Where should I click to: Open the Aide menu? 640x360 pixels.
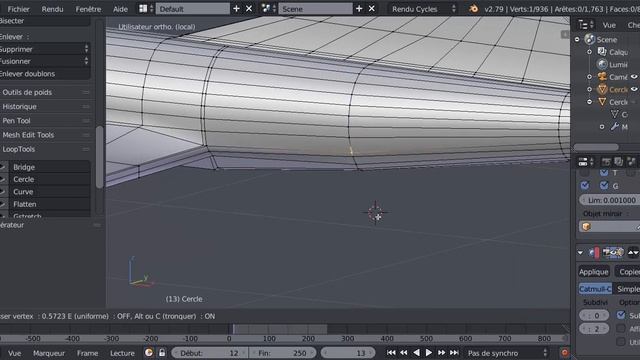point(120,9)
